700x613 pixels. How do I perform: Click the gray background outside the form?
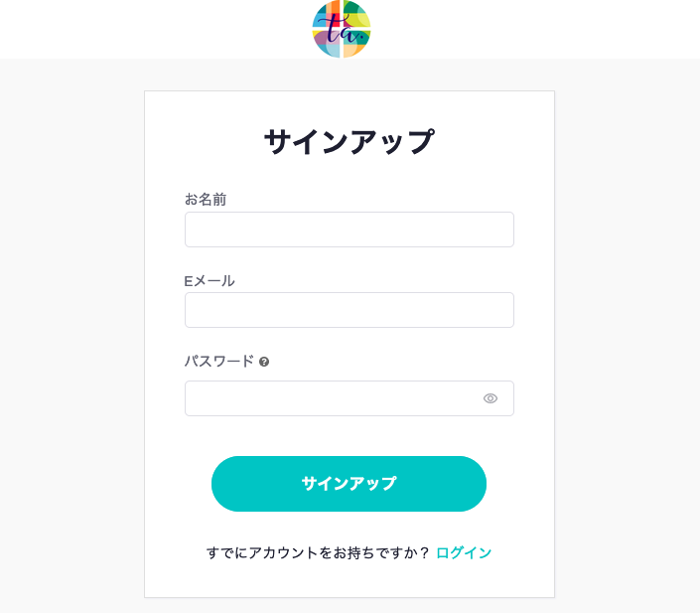(x=71, y=313)
